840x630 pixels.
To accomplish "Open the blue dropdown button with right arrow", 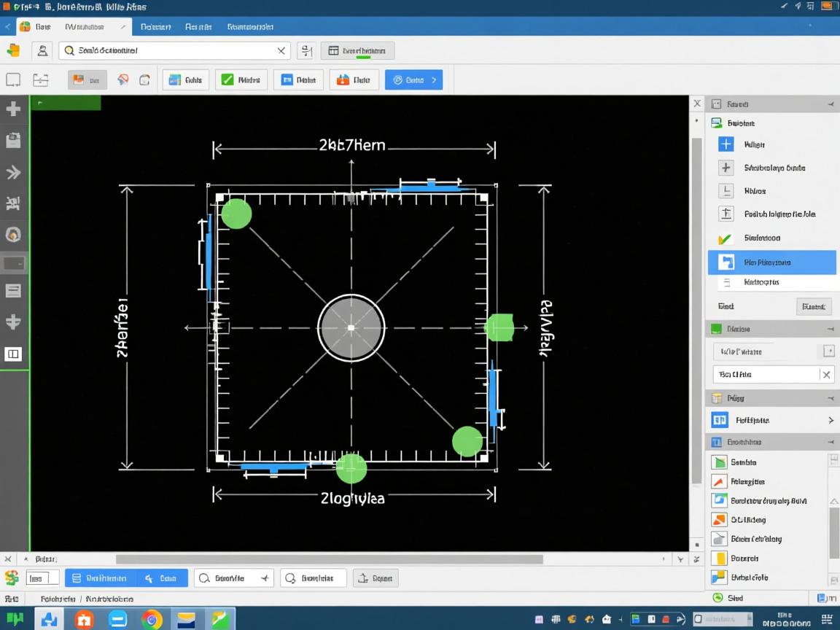I will 413,80.
